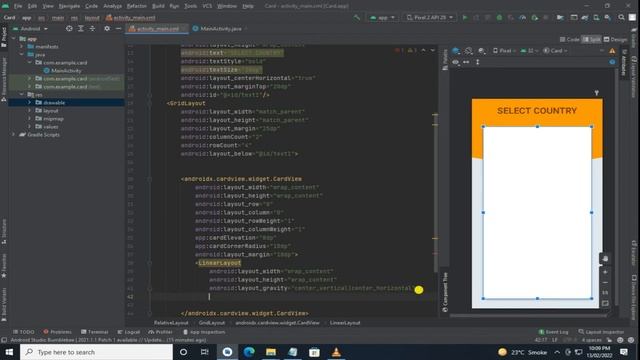Click the Design Surface layers icon

click(456, 51)
